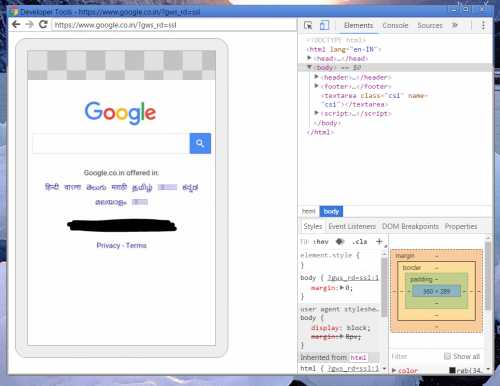500x386 pixels.
Task: Click the Chrome icon in the title bar
Action: 14,12
